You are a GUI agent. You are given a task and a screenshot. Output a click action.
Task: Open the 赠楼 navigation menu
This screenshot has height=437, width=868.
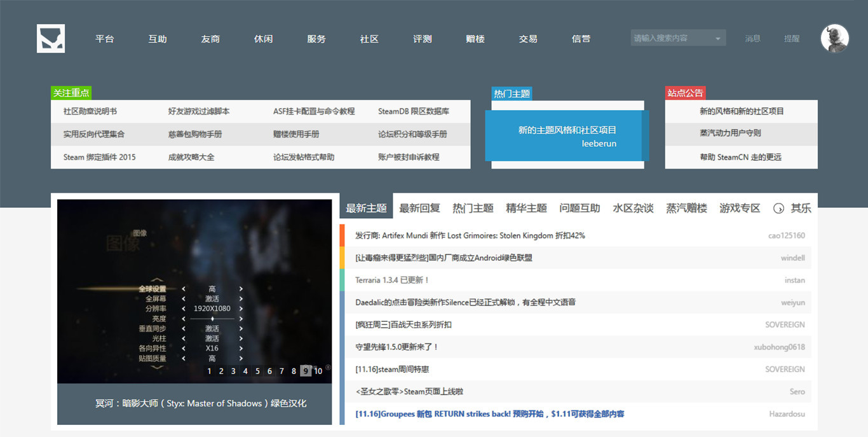(475, 39)
